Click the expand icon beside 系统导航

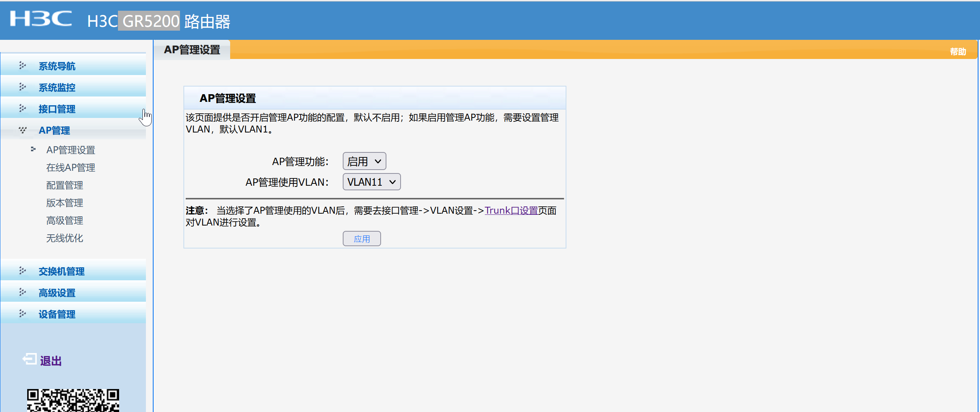[x=23, y=66]
